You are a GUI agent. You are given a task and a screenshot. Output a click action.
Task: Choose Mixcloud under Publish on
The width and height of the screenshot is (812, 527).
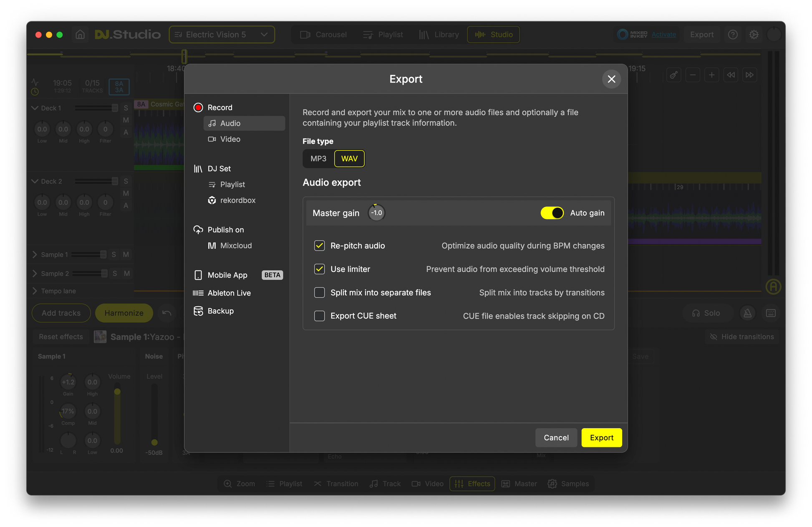pyautogui.click(x=236, y=246)
